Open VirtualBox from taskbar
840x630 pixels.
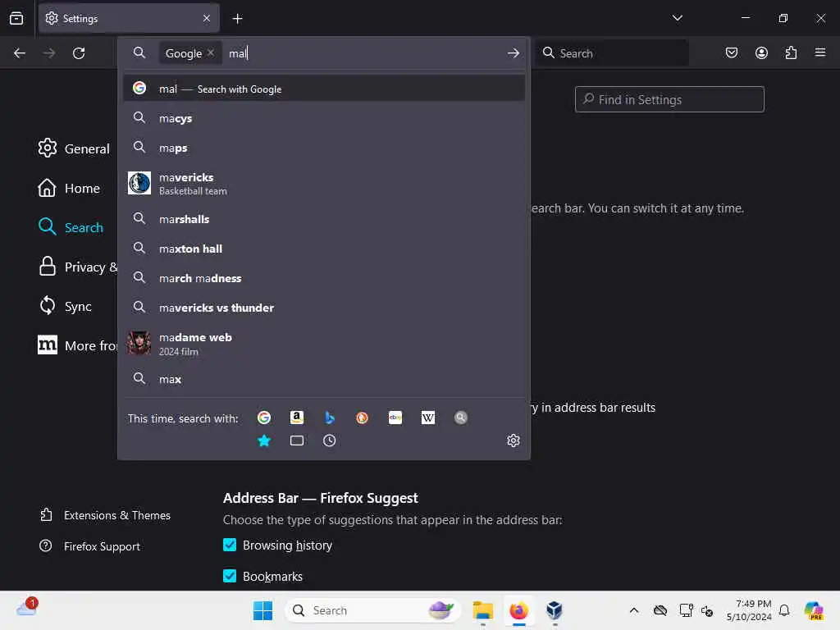(x=555, y=610)
